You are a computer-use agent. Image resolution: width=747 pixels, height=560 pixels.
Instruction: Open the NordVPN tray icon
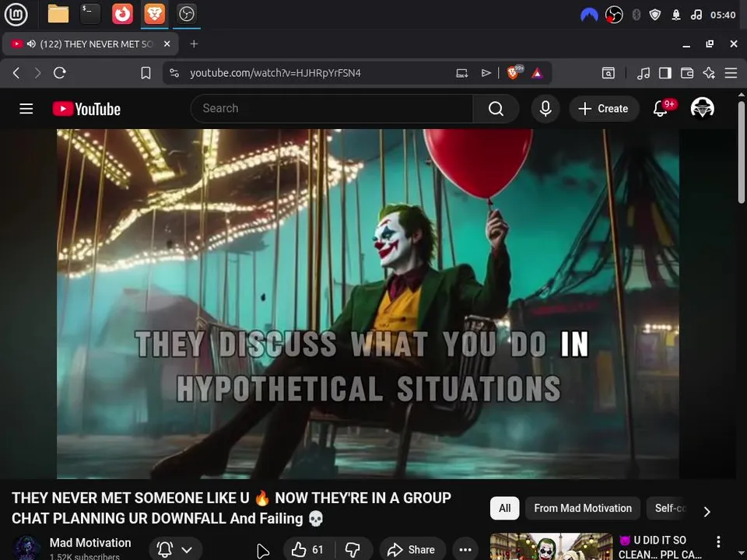(589, 16)
